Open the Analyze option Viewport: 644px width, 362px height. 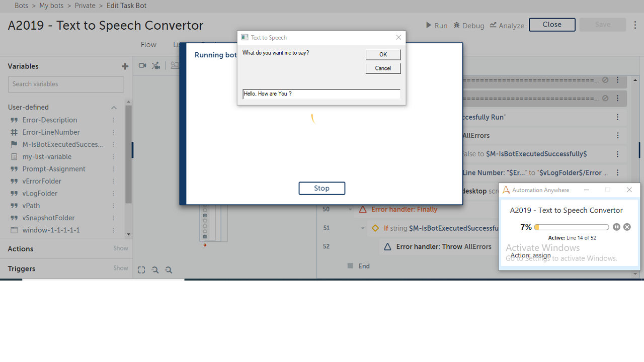pos(507,25)
